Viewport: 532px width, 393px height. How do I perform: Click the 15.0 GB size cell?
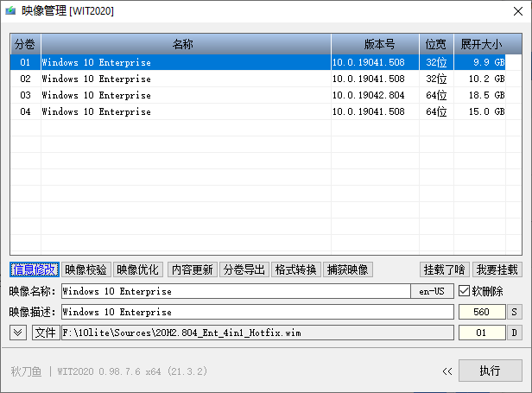pos(480,111)
